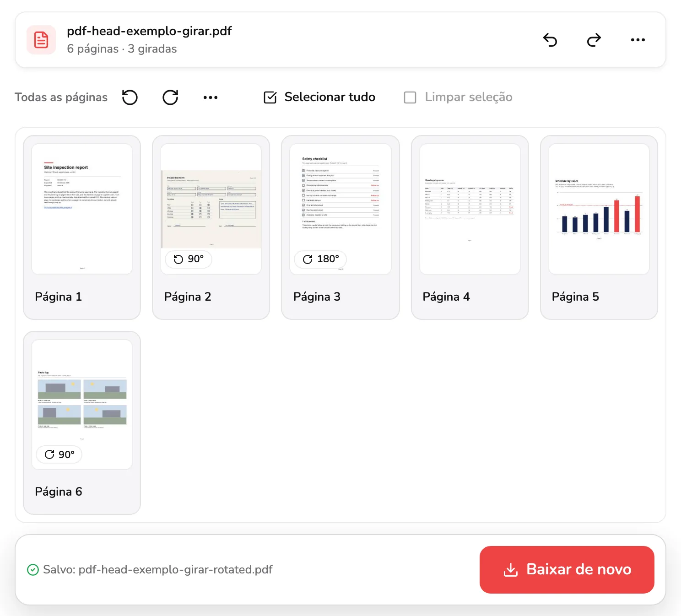Click the Página 6 label

[59, 492]
